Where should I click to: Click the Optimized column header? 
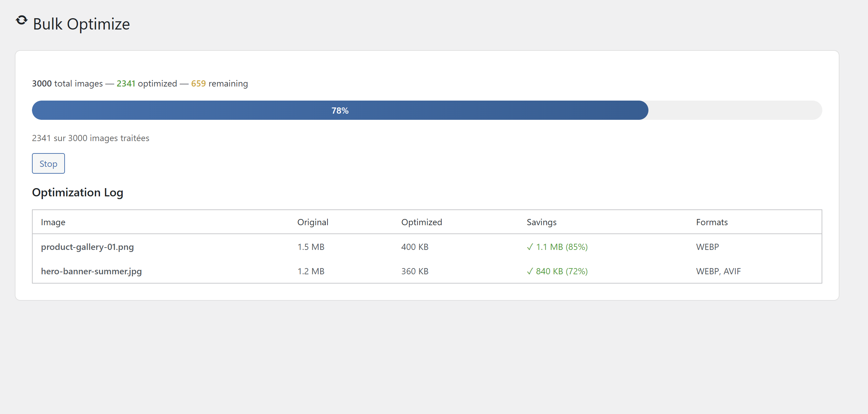click(422, 222)
